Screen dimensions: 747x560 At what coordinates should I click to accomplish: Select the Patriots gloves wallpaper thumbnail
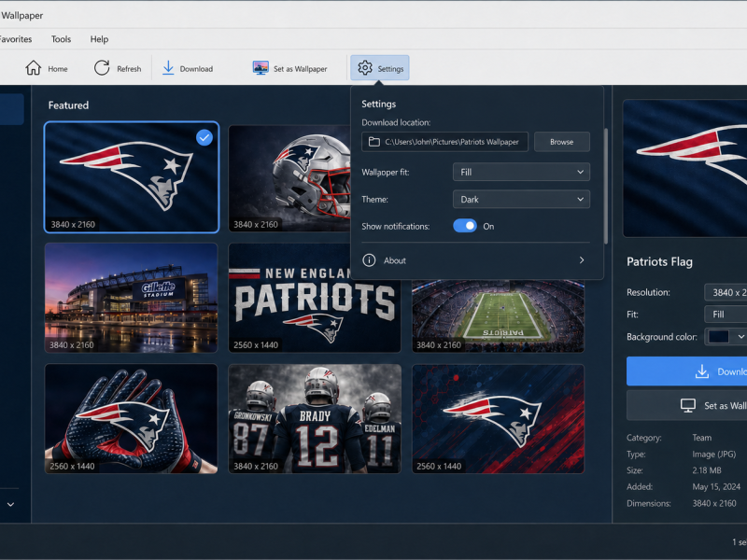pos(131,418)
